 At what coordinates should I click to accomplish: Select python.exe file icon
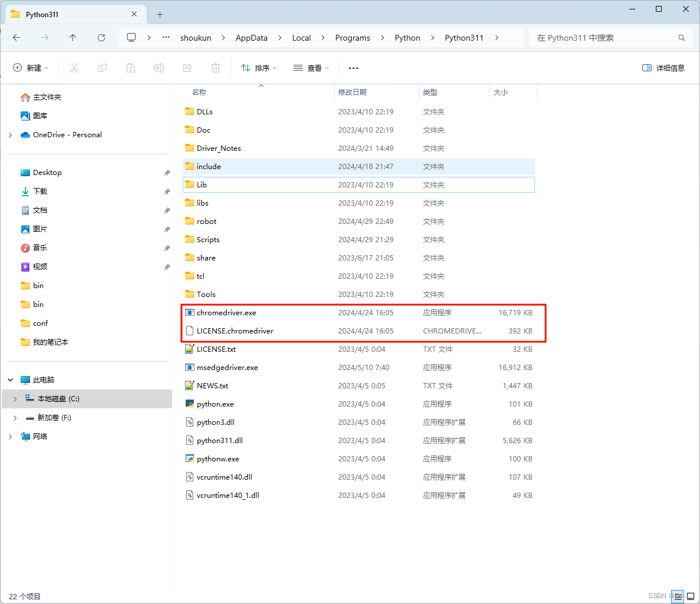click(x=190, y=404)
